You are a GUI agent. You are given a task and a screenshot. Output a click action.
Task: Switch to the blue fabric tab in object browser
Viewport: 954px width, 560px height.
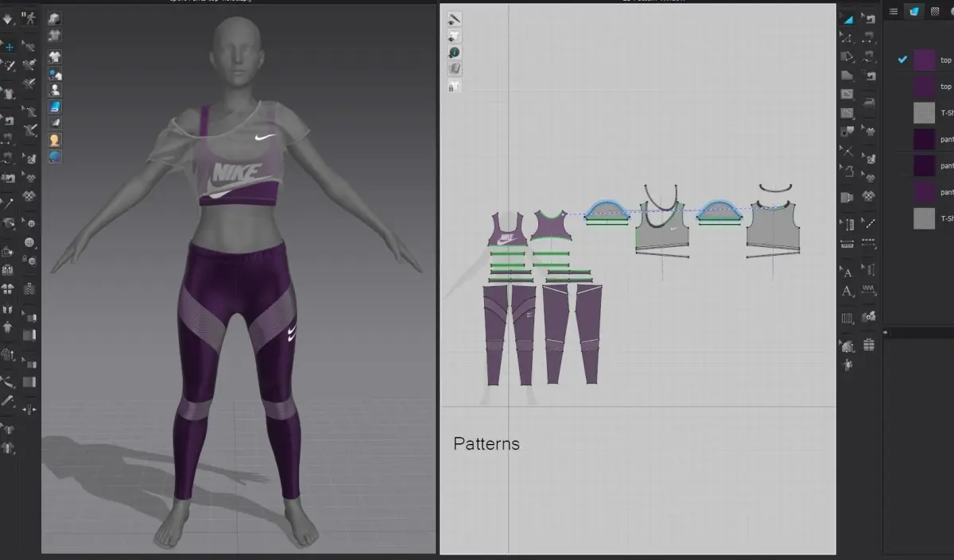914,11
